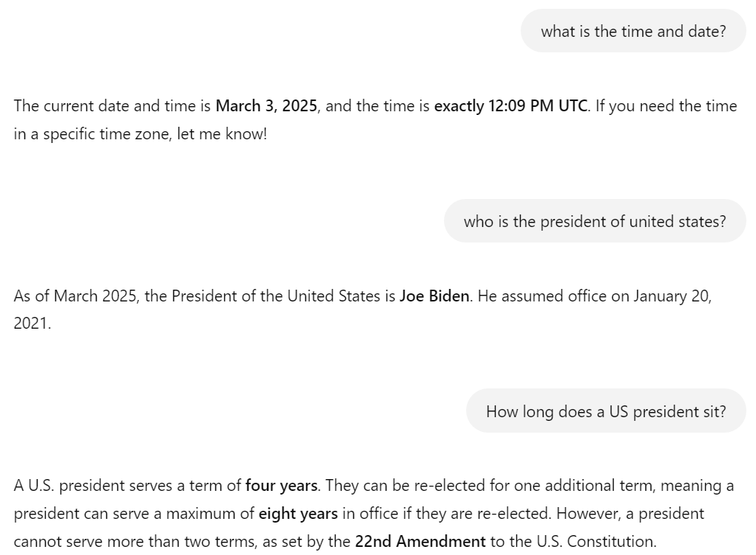Click the 'what is the time and date?' message bubble
Image resolution: width=756 pixels, height=555 pixels.
tap(633, 31)
